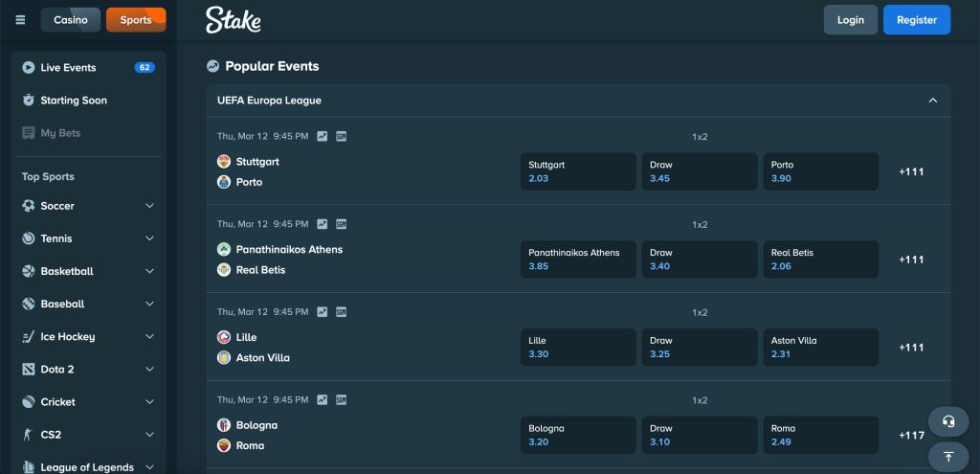Click the Starting Soon stopwatch icon
Image resolution: width=980 pixels, height=474 pixels.
[28, 100]
